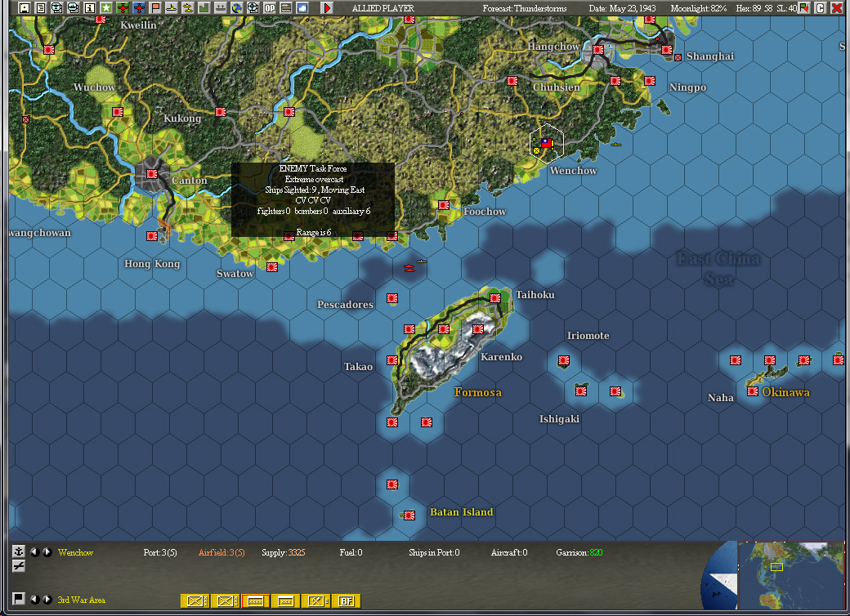Select the Japanese base at Takao

pyautogui.click(x=392, y=359)
